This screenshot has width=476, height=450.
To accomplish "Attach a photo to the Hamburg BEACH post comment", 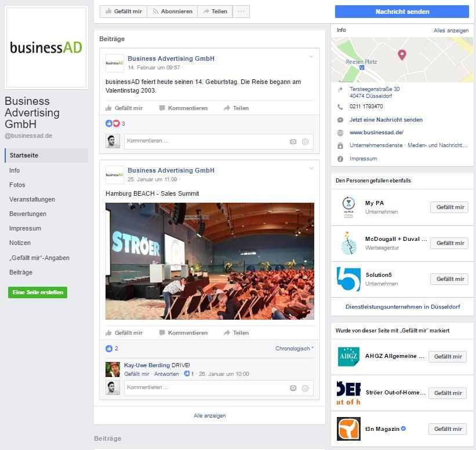I will (293, 388).
